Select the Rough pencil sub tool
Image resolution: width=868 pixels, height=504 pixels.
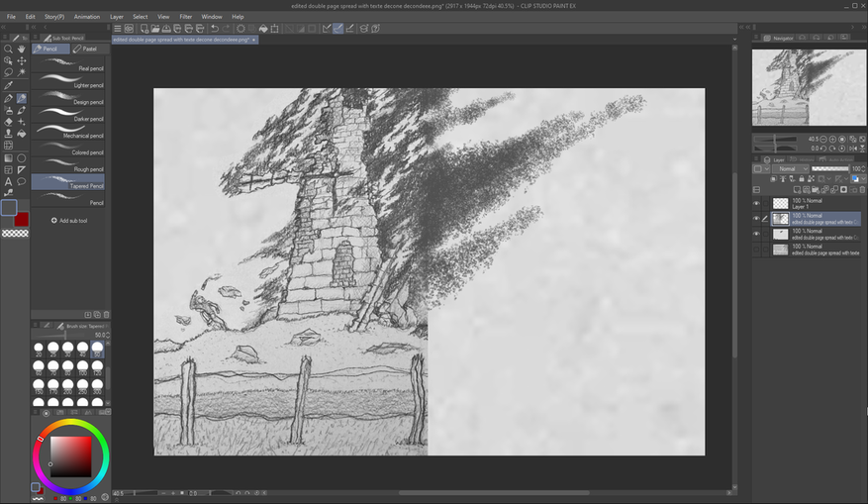coord(68,166)
